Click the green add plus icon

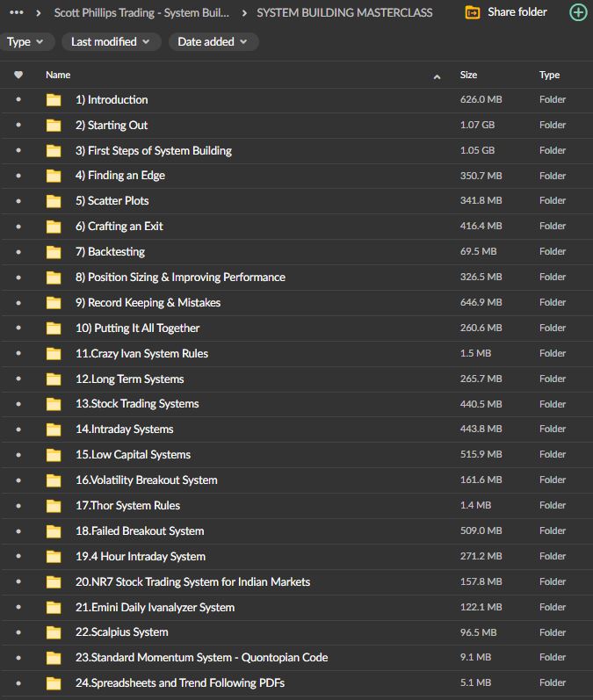click(x=578, y=12)
